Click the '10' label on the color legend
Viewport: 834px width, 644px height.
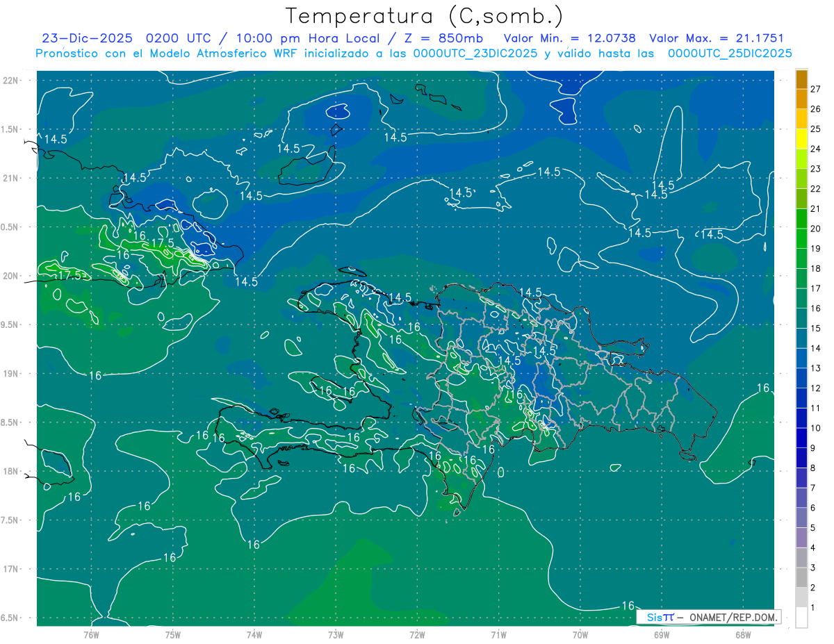[816, 428]
